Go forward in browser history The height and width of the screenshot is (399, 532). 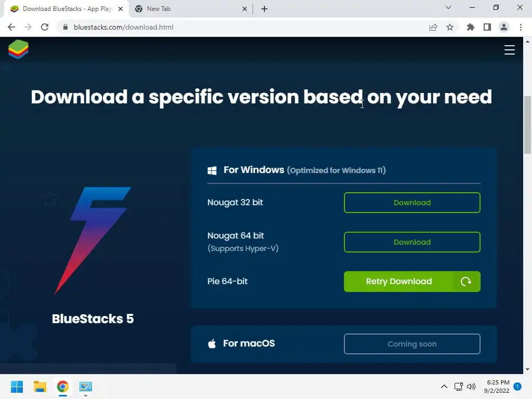pyautogui.click(x=28, y=27)
